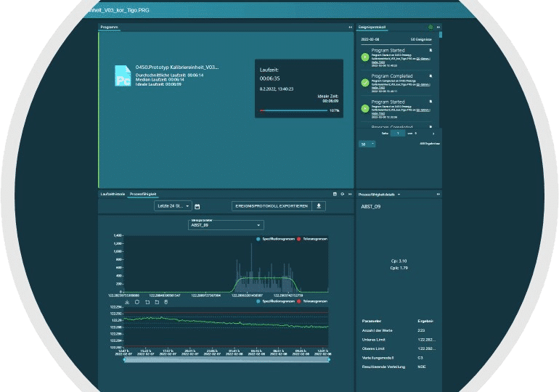Select the Programm tab
The height and width of the screenshot is (392, 559).
109,27
